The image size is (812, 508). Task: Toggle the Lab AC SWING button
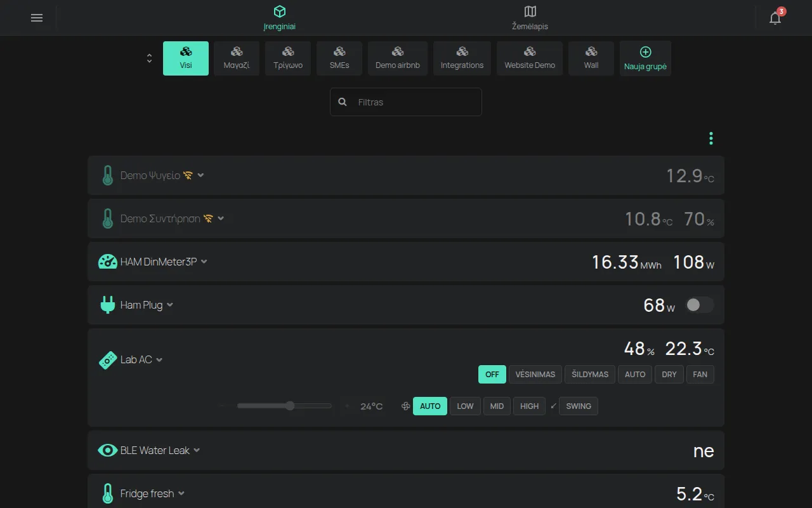point(579,406)
